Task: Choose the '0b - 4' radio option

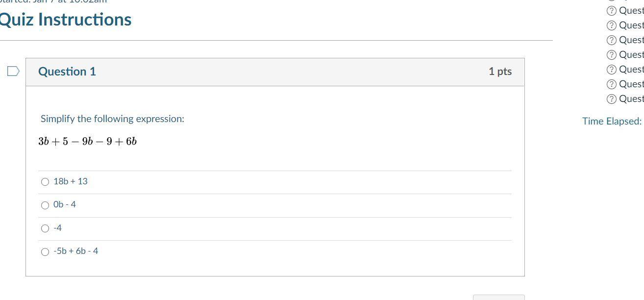Action: tap(45, 205)
